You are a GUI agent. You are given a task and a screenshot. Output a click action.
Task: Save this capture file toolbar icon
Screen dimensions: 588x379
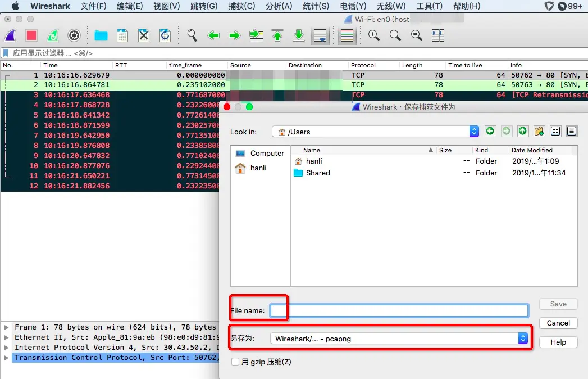122,35
